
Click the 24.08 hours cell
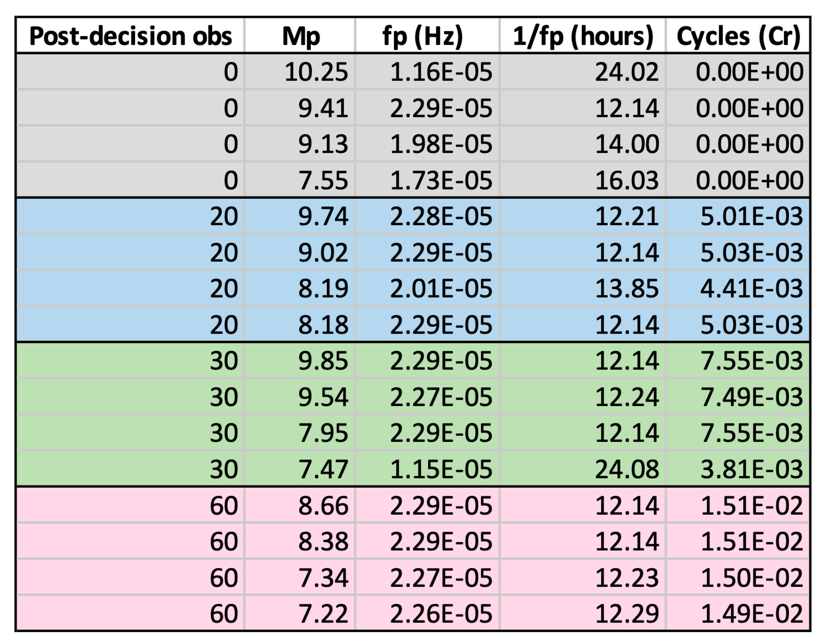click(x=627, y=469)
